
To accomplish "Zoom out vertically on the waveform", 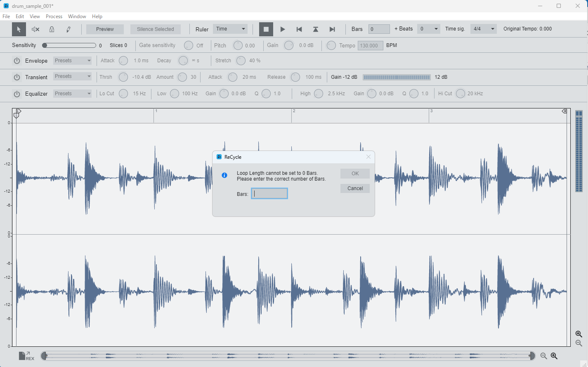I will 579,343.
